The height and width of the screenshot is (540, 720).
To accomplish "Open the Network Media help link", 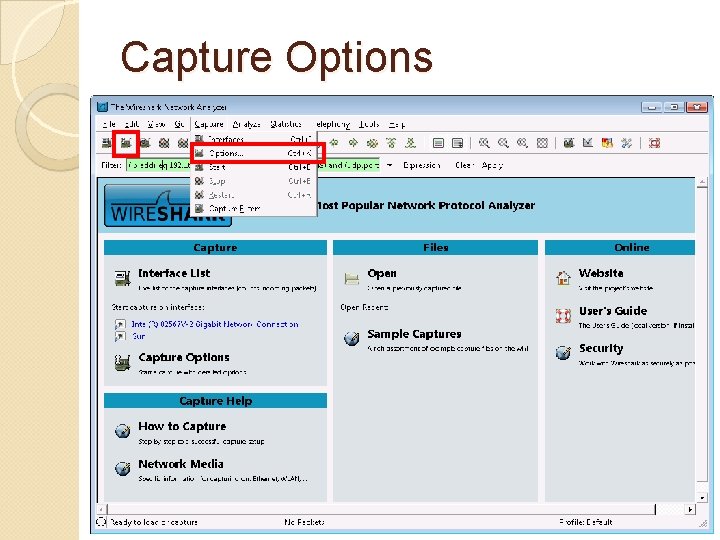I will click(181, 464).
